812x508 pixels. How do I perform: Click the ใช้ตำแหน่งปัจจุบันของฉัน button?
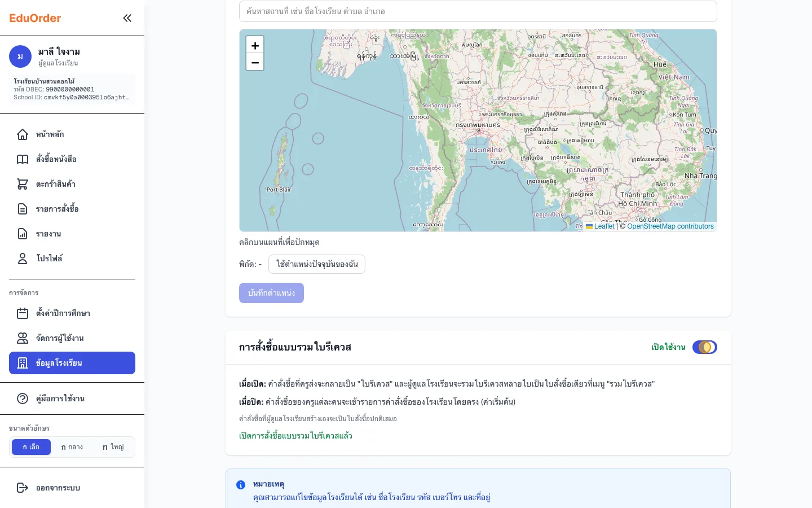317,264
